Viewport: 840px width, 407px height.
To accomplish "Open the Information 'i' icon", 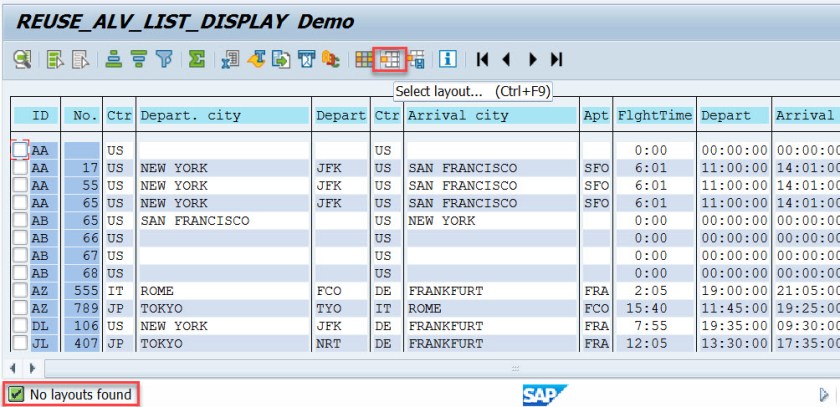I will [x=448, y=59].
